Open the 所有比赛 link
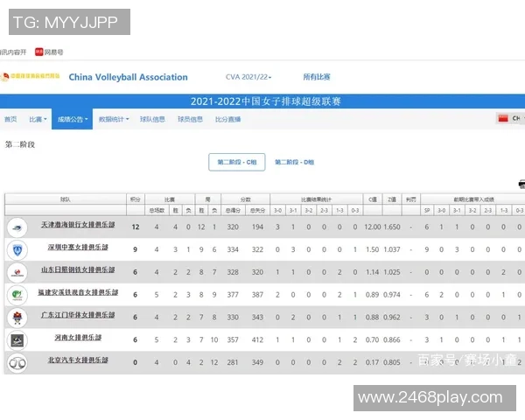 tap(317, 77)
